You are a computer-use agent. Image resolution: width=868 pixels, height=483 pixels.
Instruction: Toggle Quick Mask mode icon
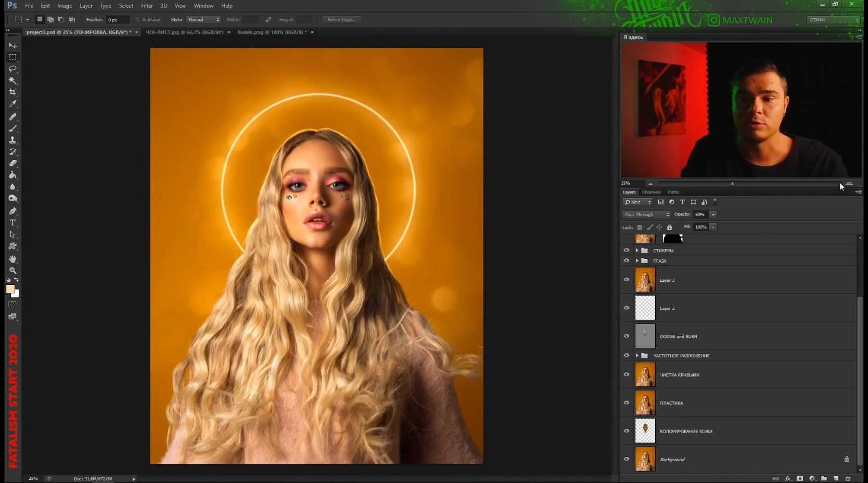point(12,304)
